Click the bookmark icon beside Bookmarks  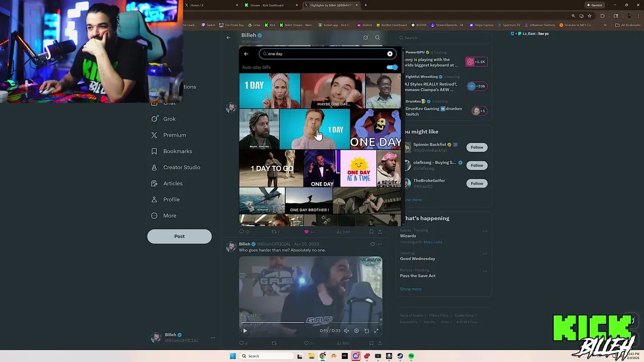coord(154,151)
